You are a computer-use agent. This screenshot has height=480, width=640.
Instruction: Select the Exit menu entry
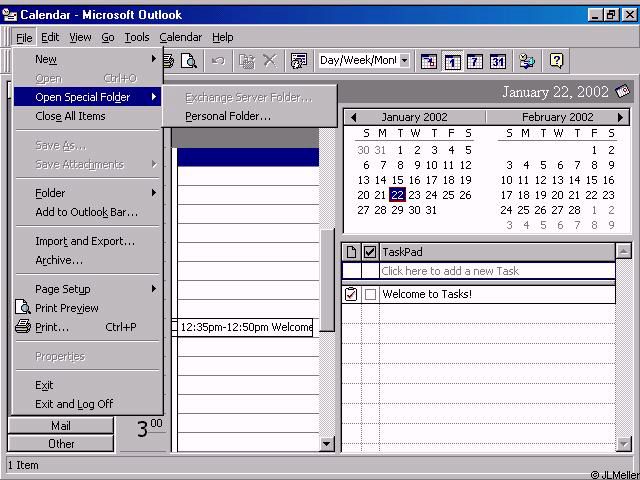click(x=87, y=385)
